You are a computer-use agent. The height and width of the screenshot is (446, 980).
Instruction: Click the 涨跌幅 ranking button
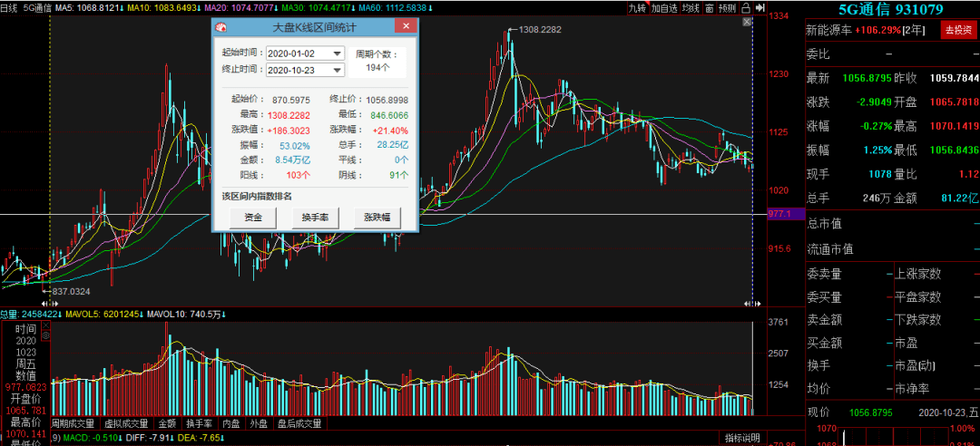point(377,218)
